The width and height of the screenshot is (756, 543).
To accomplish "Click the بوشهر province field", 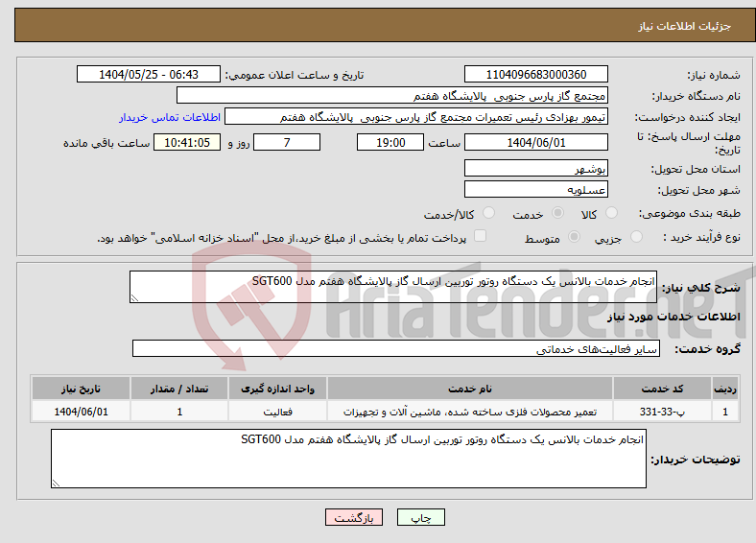I will point(535,168).
